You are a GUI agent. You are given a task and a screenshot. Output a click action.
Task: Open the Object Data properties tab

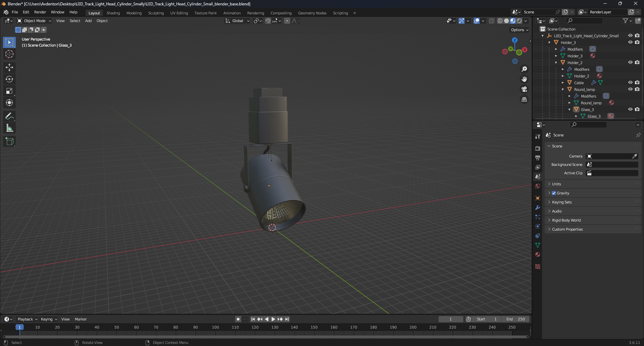[538, 245]
